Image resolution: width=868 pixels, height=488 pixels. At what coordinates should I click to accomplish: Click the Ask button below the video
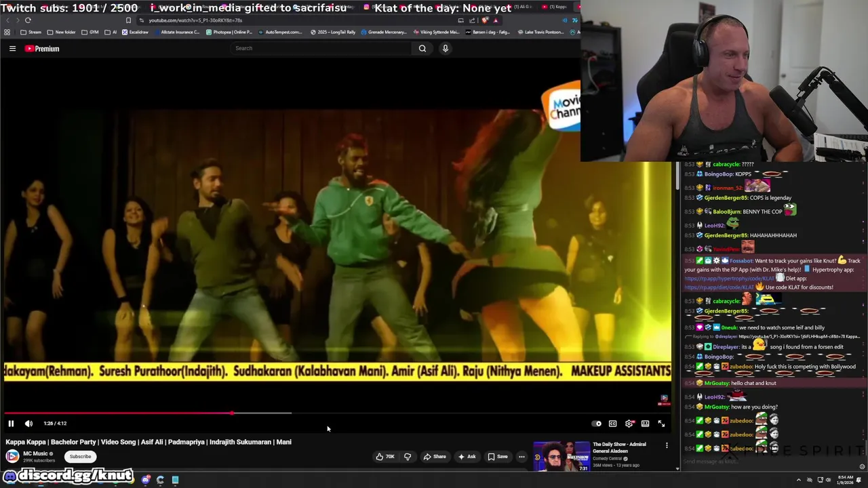[x=467, y=457]
